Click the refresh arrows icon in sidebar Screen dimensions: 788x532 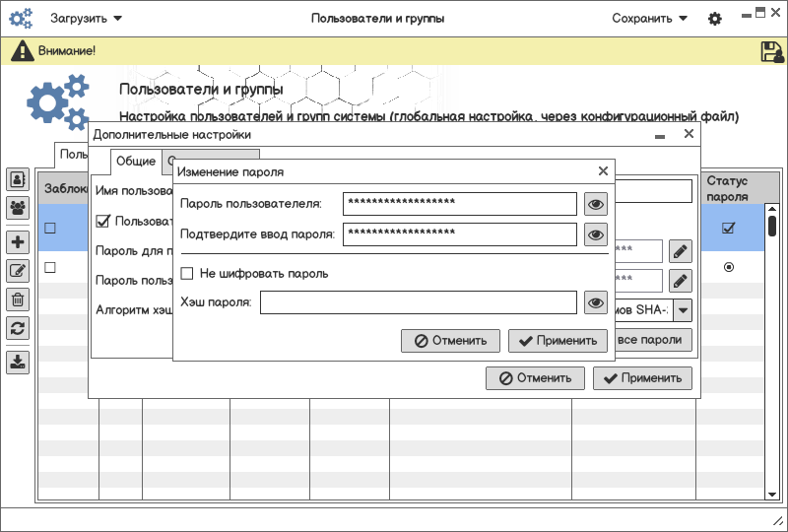pyautogui.click(x=18, y=328)
